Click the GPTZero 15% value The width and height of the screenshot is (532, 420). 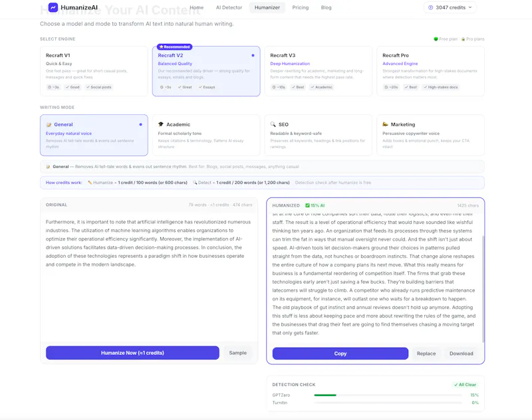(x=474, y=395)
